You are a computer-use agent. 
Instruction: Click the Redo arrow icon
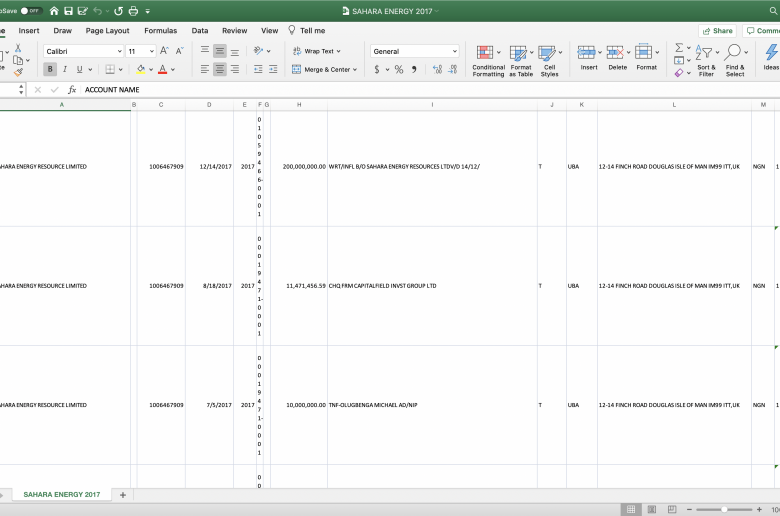tap(118, 10)
